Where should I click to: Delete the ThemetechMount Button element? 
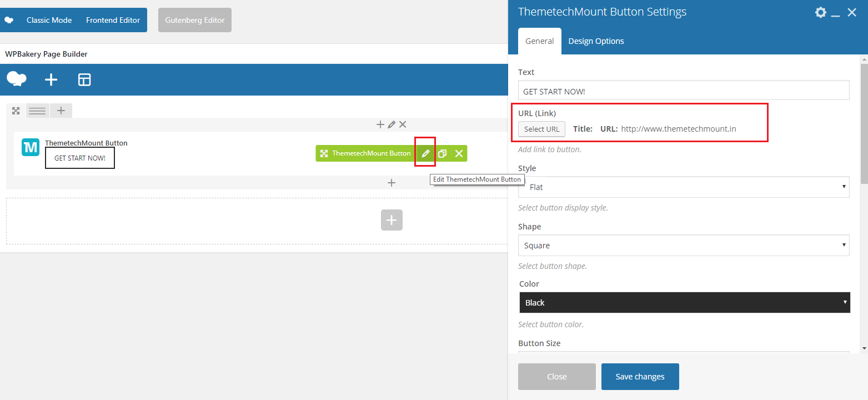point(459,153)
